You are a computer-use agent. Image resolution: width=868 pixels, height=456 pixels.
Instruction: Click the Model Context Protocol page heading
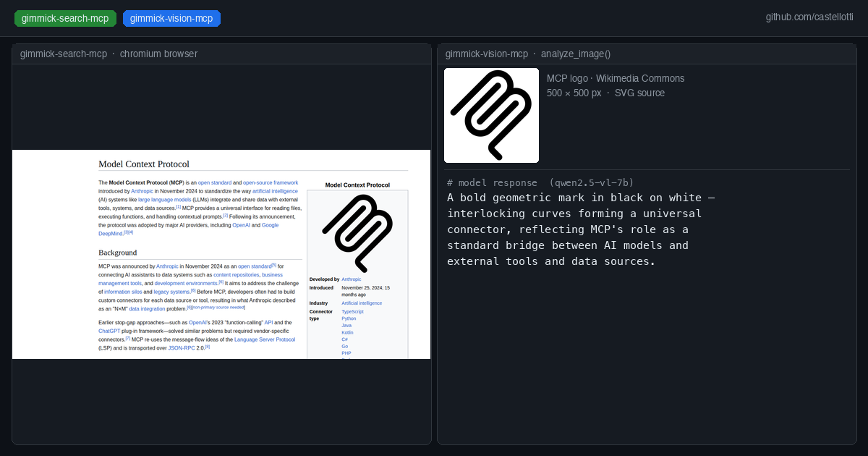144,164
